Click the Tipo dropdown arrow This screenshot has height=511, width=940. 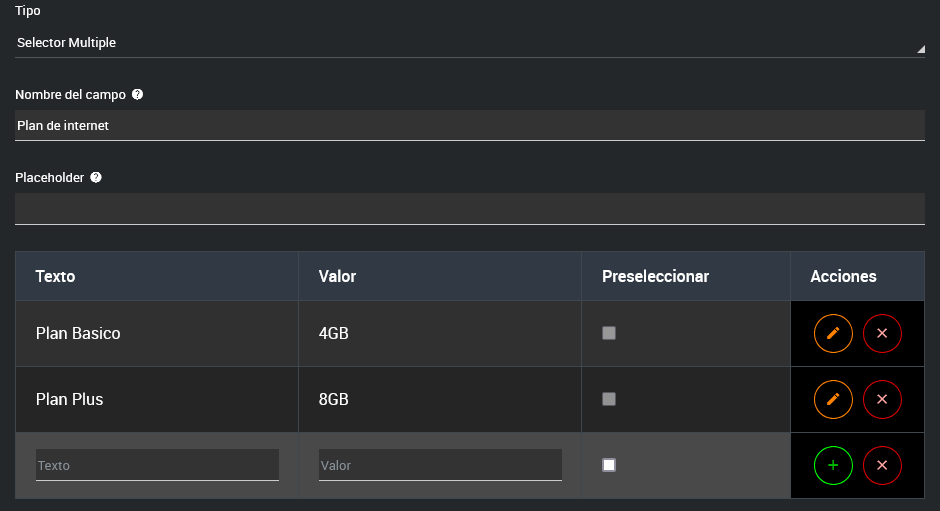click(919, 47)
